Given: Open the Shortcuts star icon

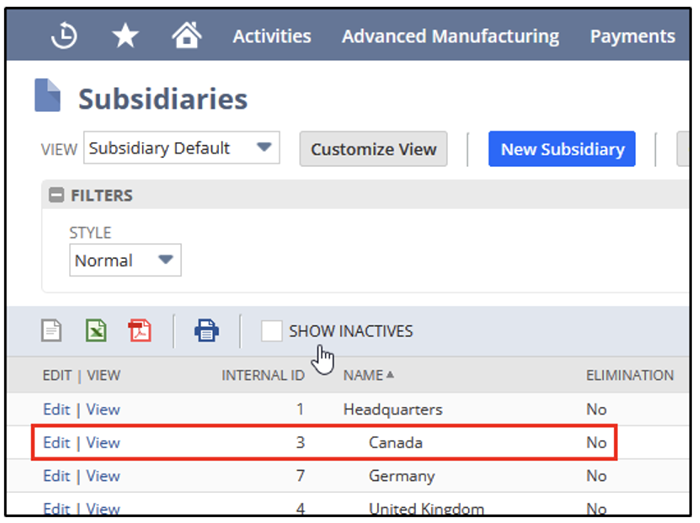Looking at the screenshot, I should coord(125,36).
